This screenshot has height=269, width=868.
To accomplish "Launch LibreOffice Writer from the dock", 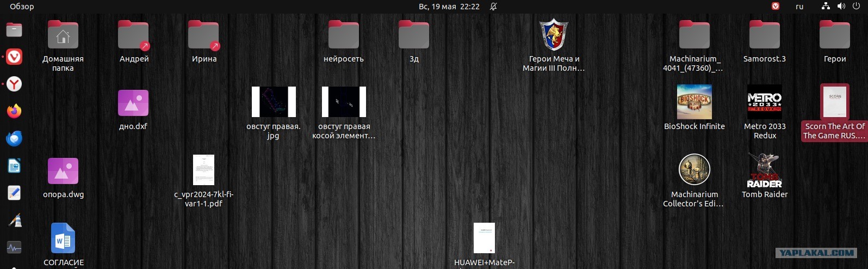I will pyautogui.click(x=14, y=166).
